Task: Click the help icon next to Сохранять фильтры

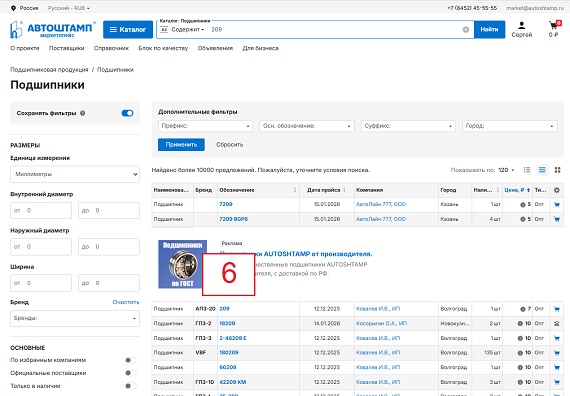Action: click(83, 113)
